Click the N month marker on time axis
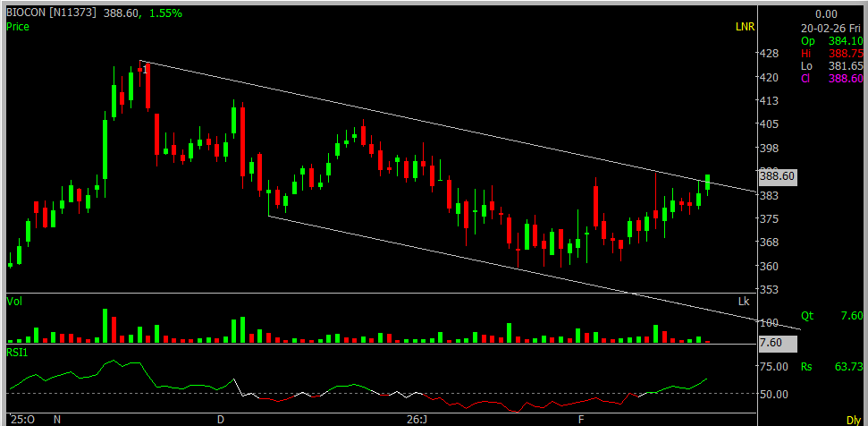Viewport: 868px width, 426px height. click(56, 420)
